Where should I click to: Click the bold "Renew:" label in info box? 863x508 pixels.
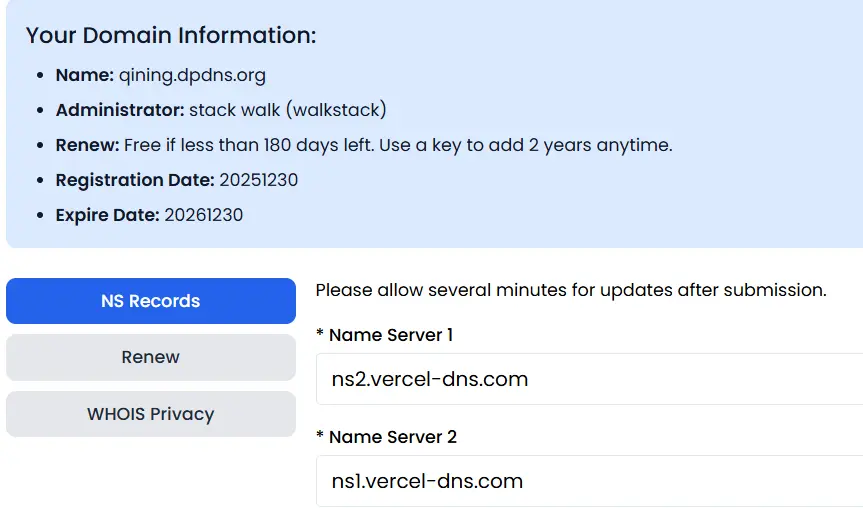tap(87, 145)
